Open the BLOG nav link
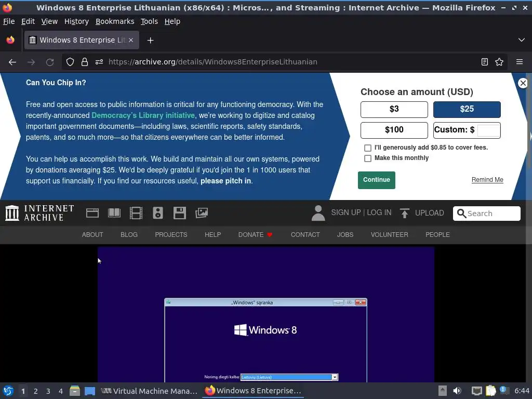This screenshot has height=399, width=532. (129, 235)
